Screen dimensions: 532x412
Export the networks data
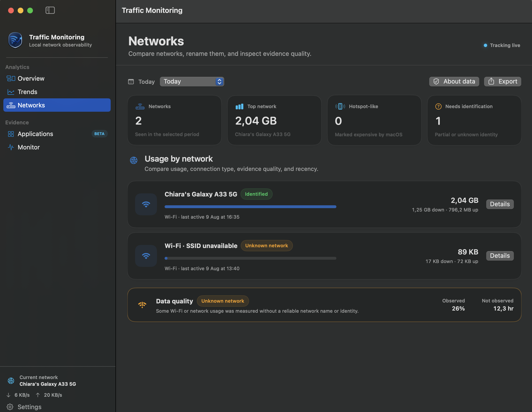502,81
